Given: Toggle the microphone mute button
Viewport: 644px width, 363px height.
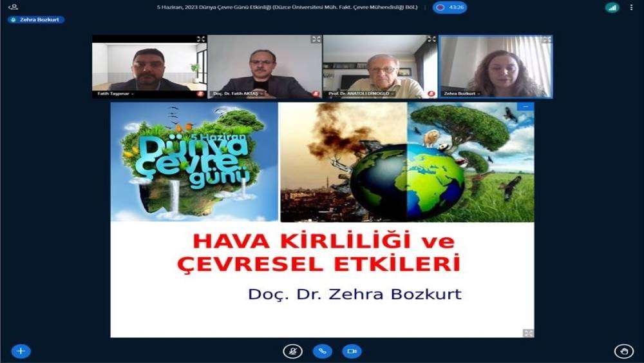Looking at the screenshot, I should pos(293,351).
